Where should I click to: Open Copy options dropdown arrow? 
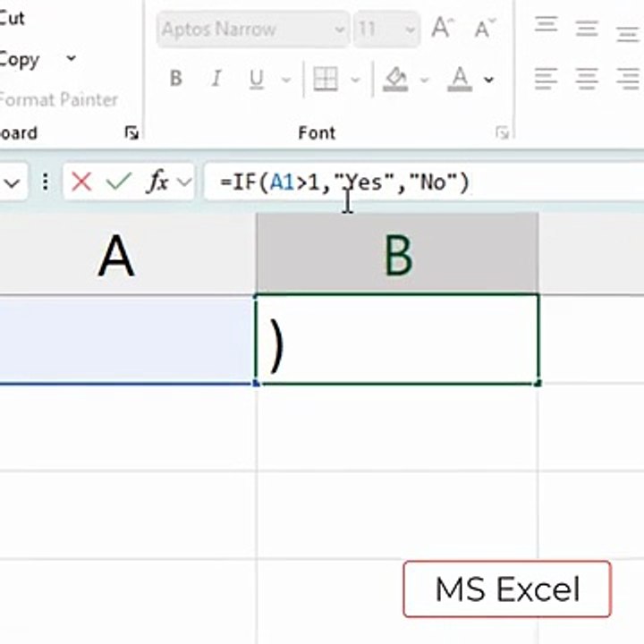coord(71,58)
